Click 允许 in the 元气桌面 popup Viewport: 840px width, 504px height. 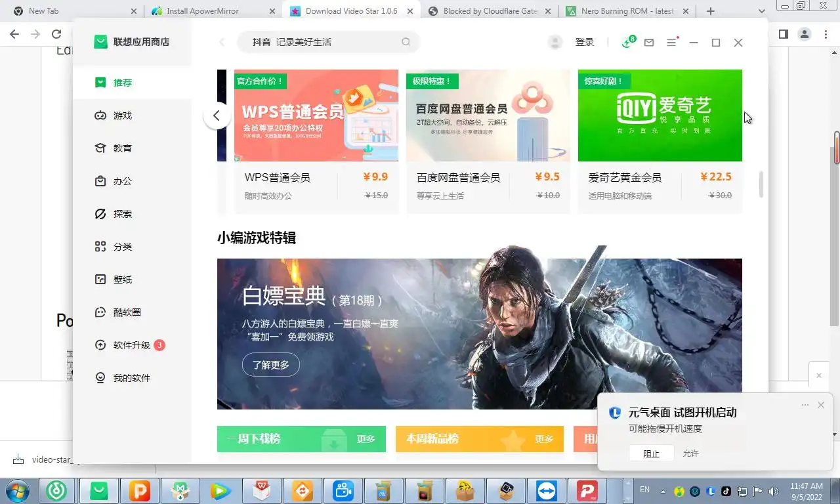(691, 453)
